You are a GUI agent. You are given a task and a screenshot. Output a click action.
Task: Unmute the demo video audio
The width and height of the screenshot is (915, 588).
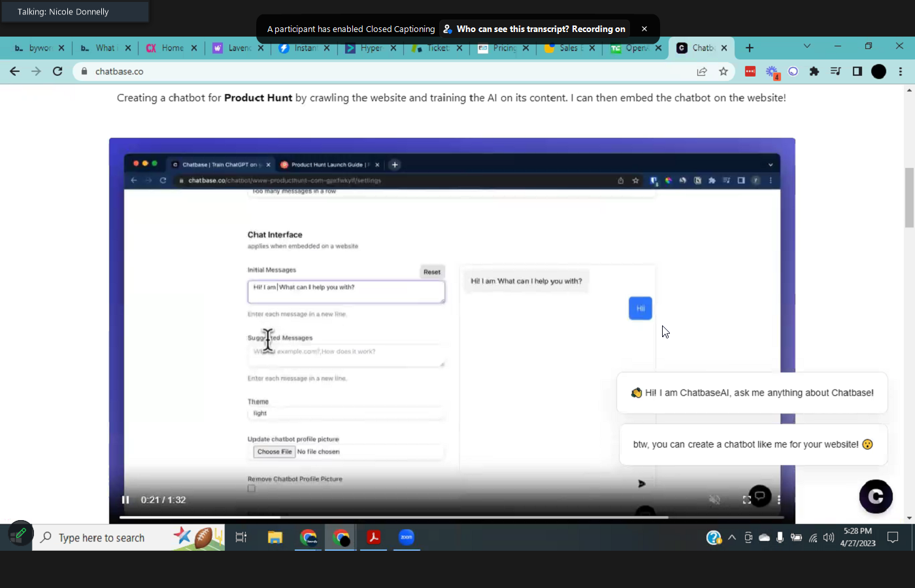[714, 500]
